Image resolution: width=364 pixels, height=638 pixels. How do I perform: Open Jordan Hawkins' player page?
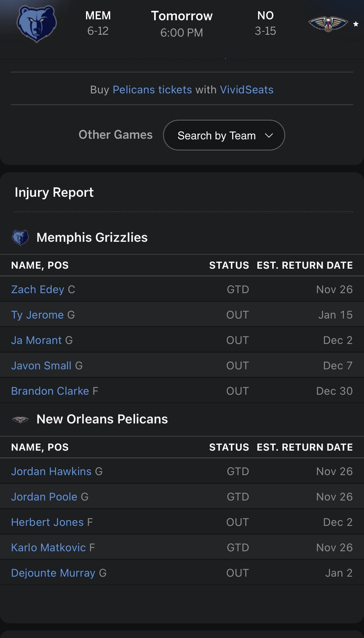pos(51,471)
